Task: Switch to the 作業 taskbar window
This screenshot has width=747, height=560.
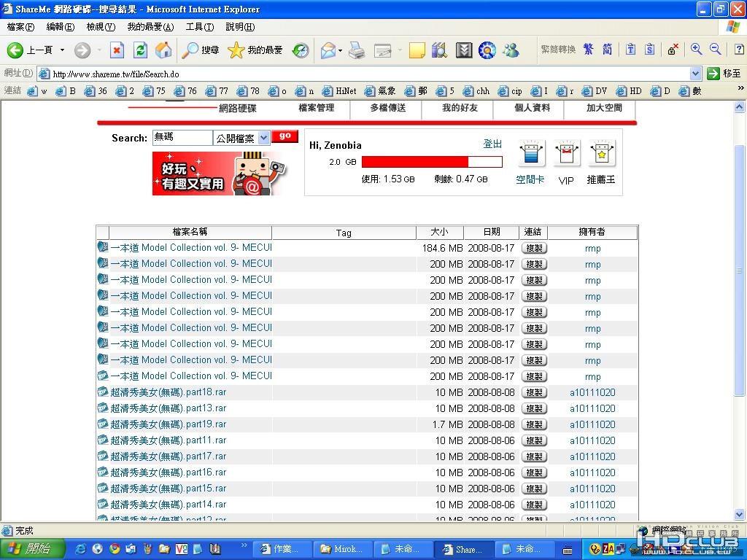Action: click(x=281, y=549)
